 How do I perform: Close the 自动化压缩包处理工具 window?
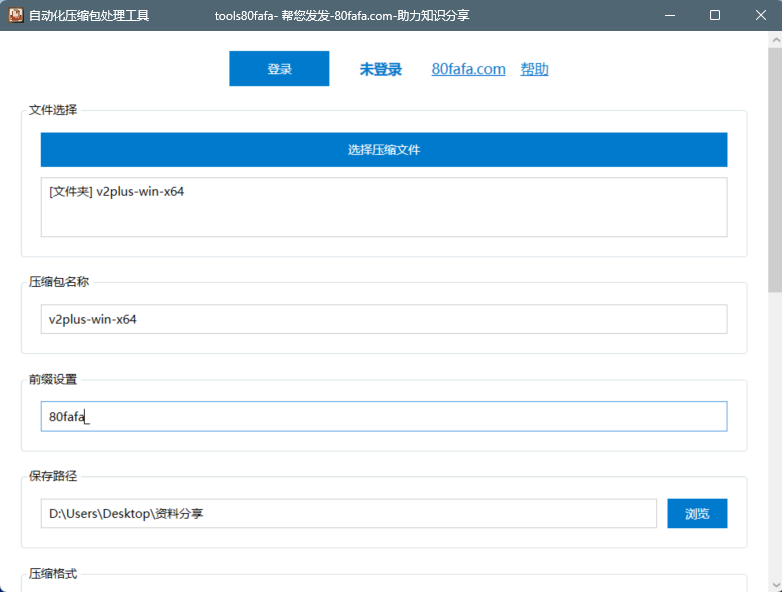(x=759, y=16)
